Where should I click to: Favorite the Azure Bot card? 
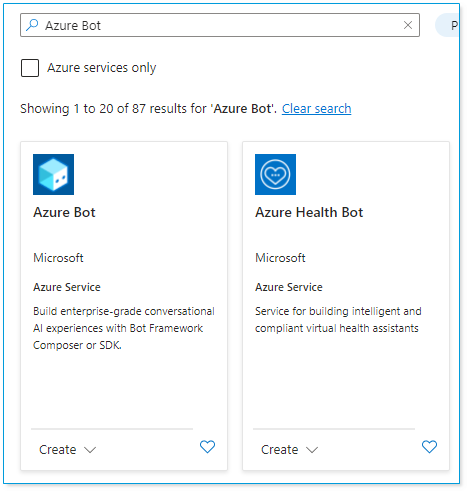[207, 447]
